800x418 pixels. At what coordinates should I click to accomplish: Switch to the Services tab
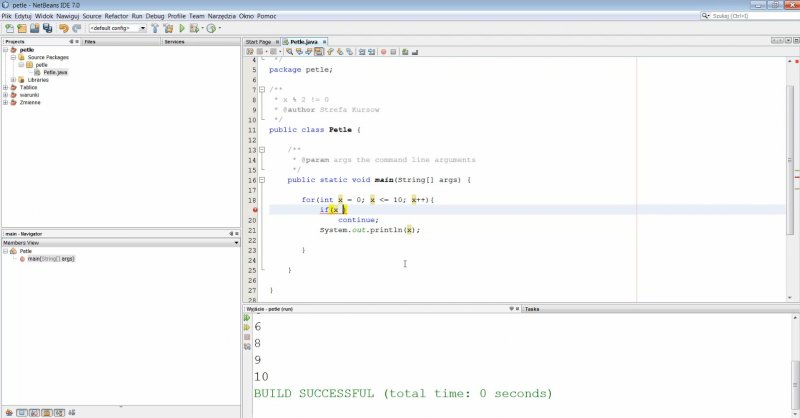[x=174, y=42]
